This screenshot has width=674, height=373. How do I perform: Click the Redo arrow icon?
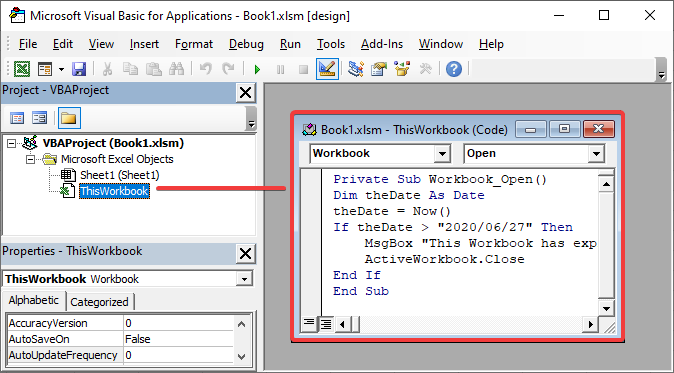point(228,69)
